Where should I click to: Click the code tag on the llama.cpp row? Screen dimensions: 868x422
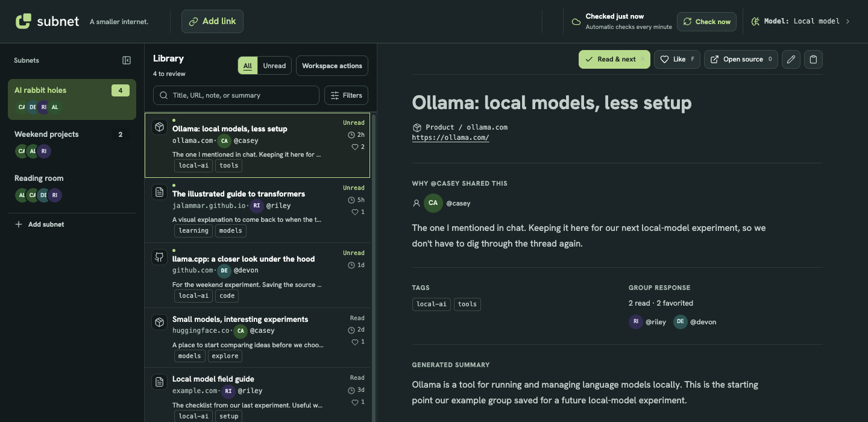[x=227, y=295]
